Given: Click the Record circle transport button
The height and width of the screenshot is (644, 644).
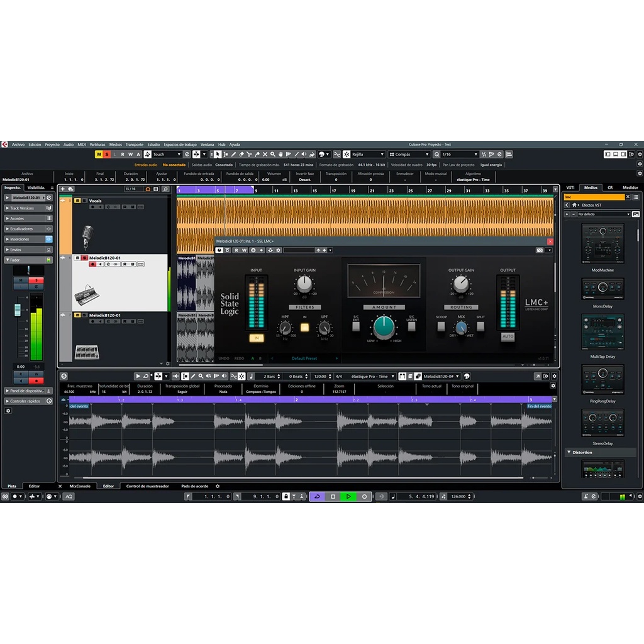Looking at the screenshot, I should click(364, 497).
